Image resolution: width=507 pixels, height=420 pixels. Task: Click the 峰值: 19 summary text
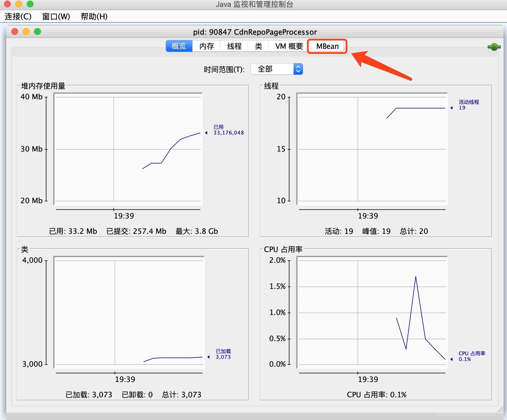coord(376,231)
